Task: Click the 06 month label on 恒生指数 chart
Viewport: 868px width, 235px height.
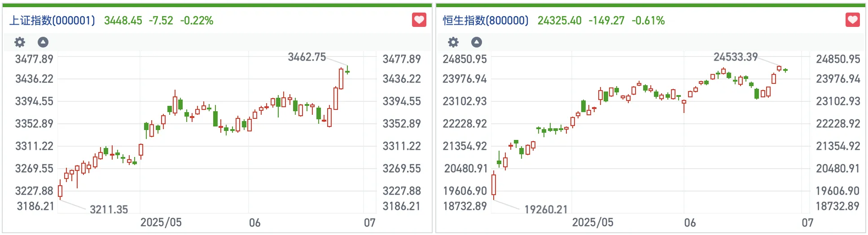Action: pos(690,222)
